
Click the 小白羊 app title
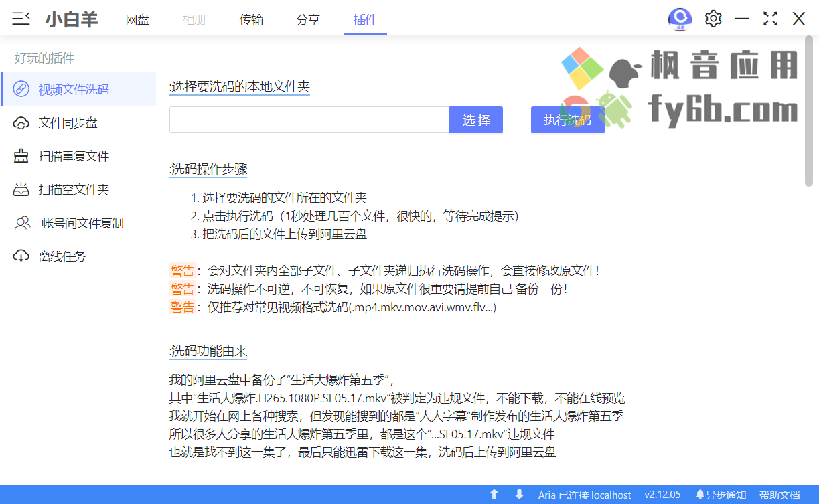[x=72, y=19]
